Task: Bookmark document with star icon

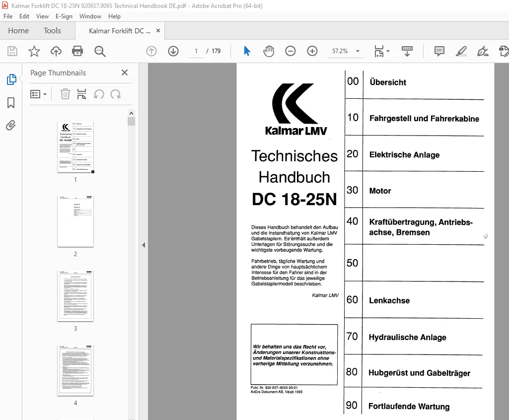Action: point(34,51)
